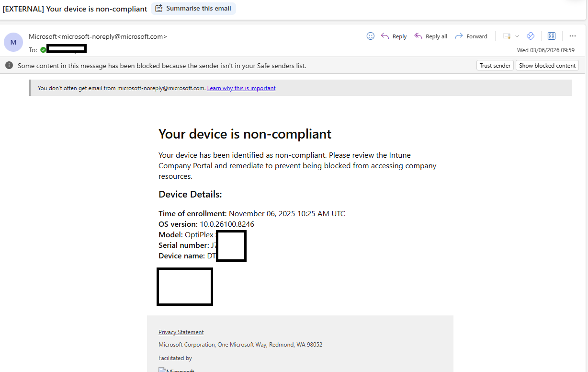Click the Facilitated by text
Image resolution: width=588 pixels, height=372 pixels.
tap(175, 358)
